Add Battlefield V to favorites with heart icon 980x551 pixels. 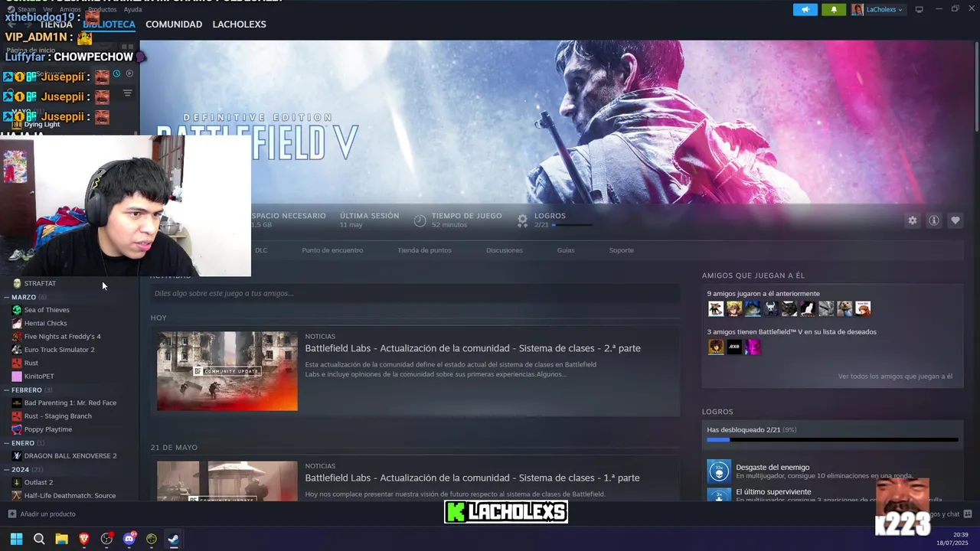(x=955, y=220)
